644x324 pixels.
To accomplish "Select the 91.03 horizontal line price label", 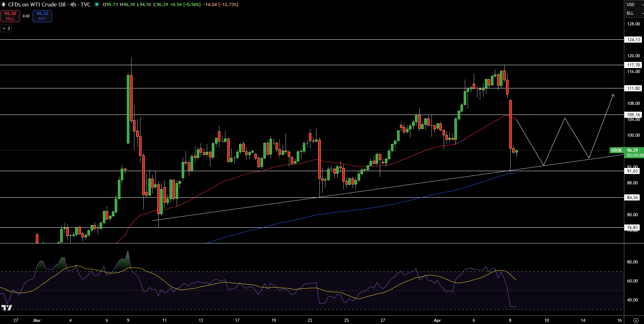I will click(x=632, y=171).
